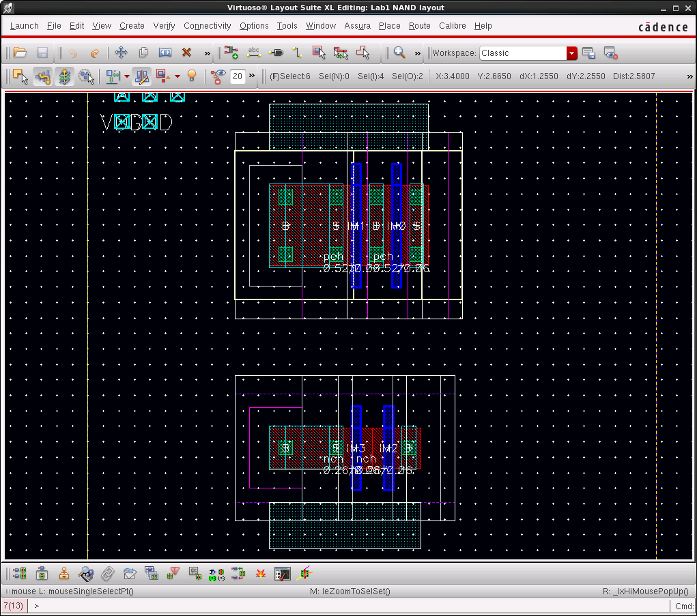
Task: Open the Route menu
Action: [419, 26]
